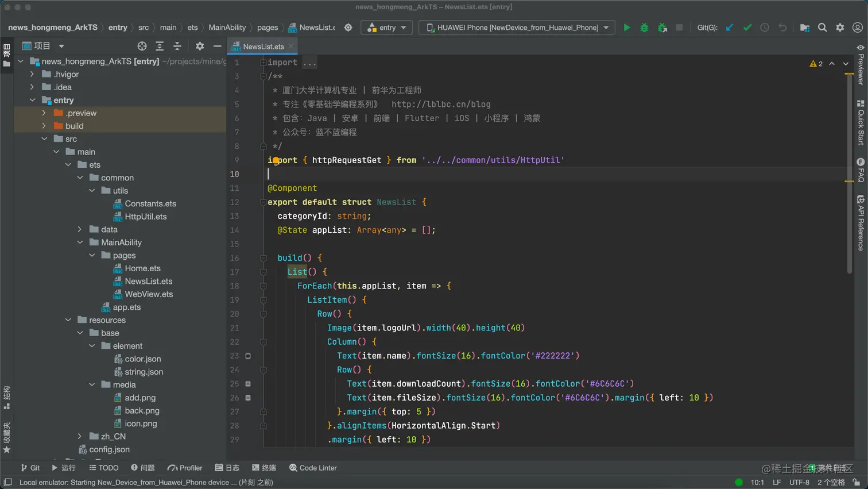
Task: Click the Git commit checkmark icon
Action: tap(747, 28)
